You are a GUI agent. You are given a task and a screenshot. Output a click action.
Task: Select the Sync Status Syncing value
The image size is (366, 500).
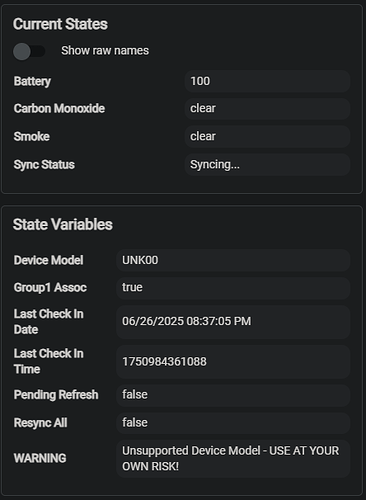pyautogui.click(x=267, y=164)
